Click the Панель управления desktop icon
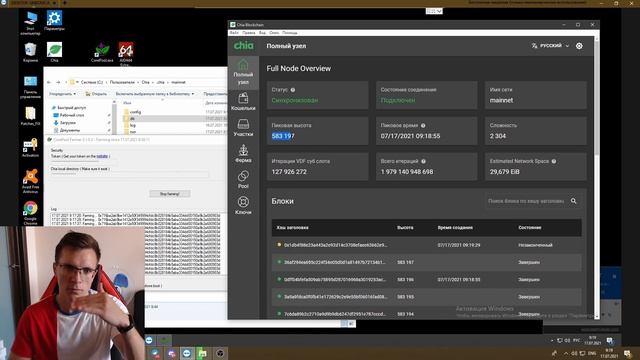This screenshot has height=360, width=640. pos(30,87)
